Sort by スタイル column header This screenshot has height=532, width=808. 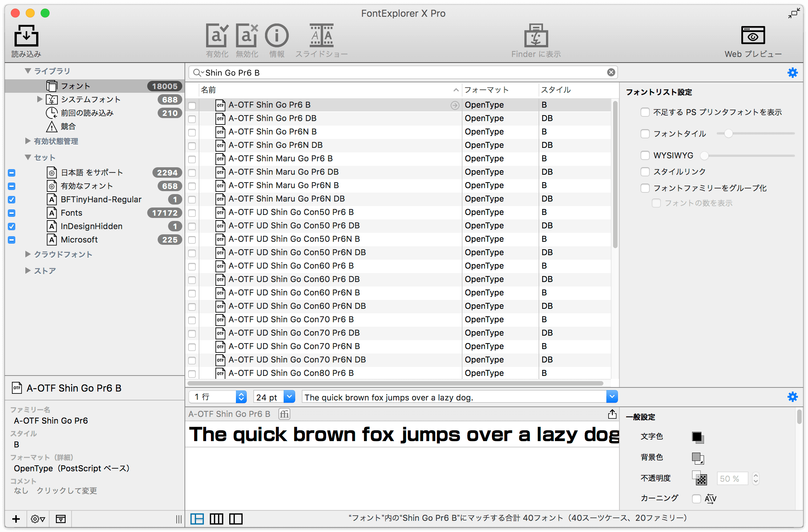click(x=575, y=90)
